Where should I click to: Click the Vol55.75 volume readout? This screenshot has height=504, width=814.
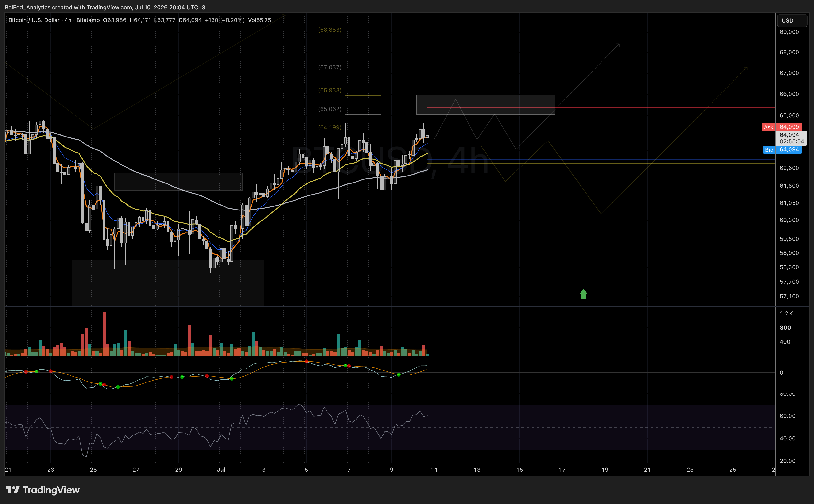pos(259,20)
